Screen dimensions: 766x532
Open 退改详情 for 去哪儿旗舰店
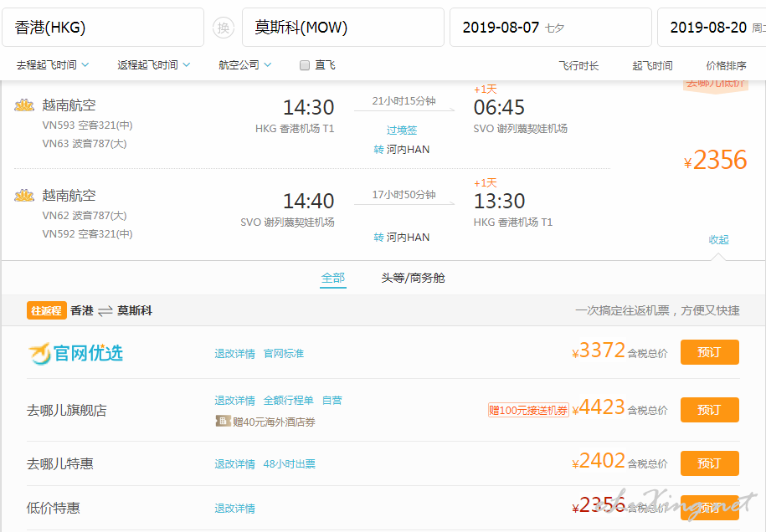[234, 400]
